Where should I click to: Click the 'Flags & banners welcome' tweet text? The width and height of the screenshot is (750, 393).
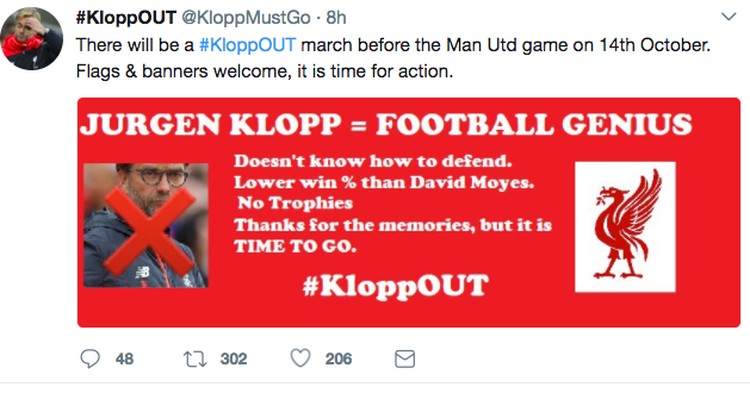click(181, 72)
